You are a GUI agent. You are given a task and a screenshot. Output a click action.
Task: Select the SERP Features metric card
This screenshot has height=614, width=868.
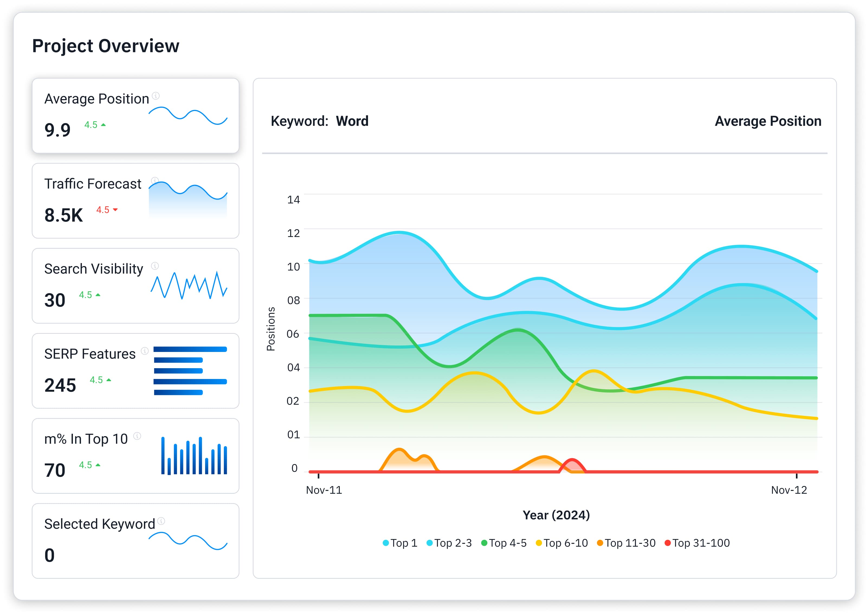click(135, 371)
